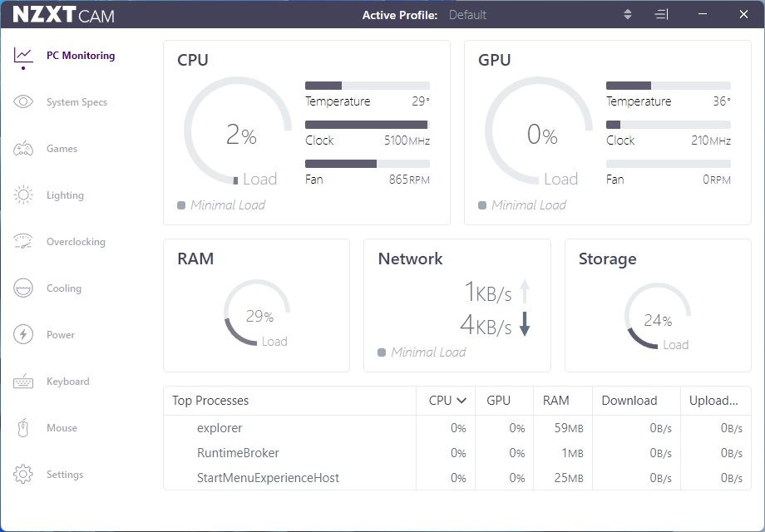Select the Default profile name
765x532 pixels.
point(467,15)
